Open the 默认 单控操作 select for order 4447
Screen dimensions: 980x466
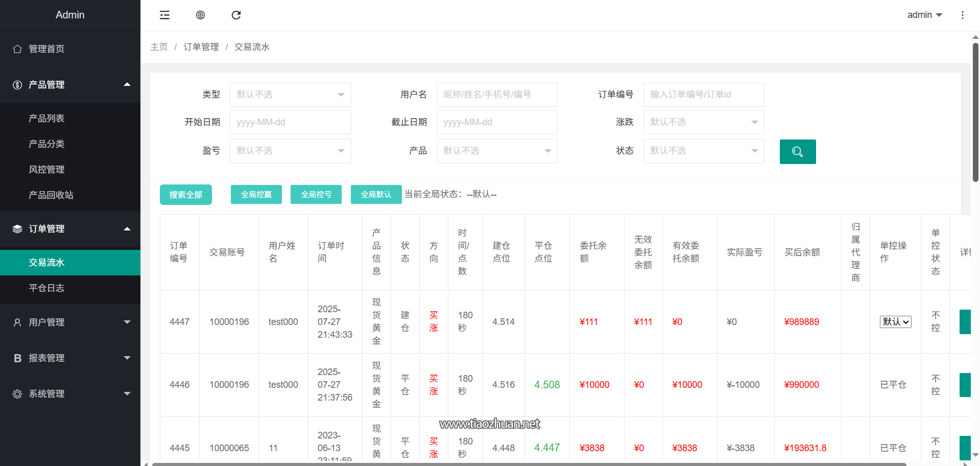click(895, 322)
